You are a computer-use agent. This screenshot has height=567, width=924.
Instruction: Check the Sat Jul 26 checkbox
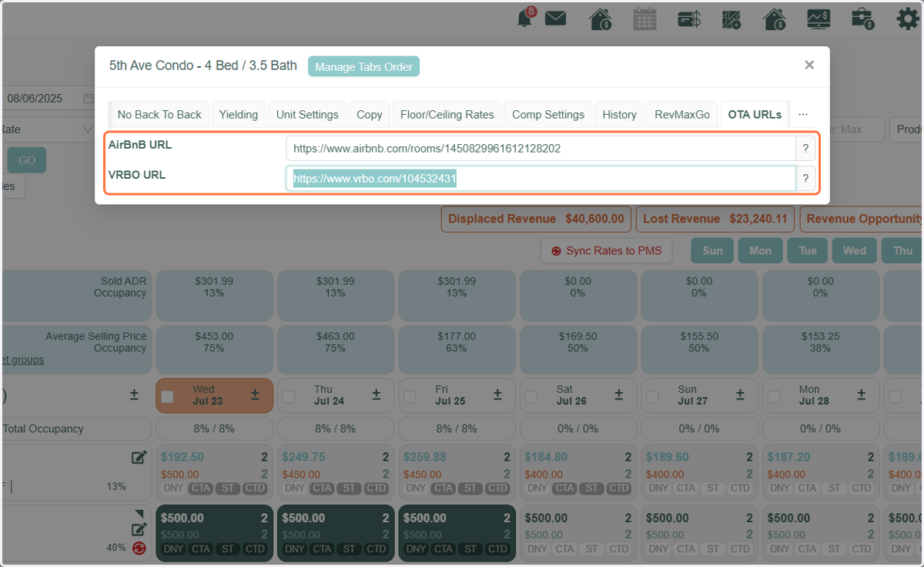[x=531, y=397]
